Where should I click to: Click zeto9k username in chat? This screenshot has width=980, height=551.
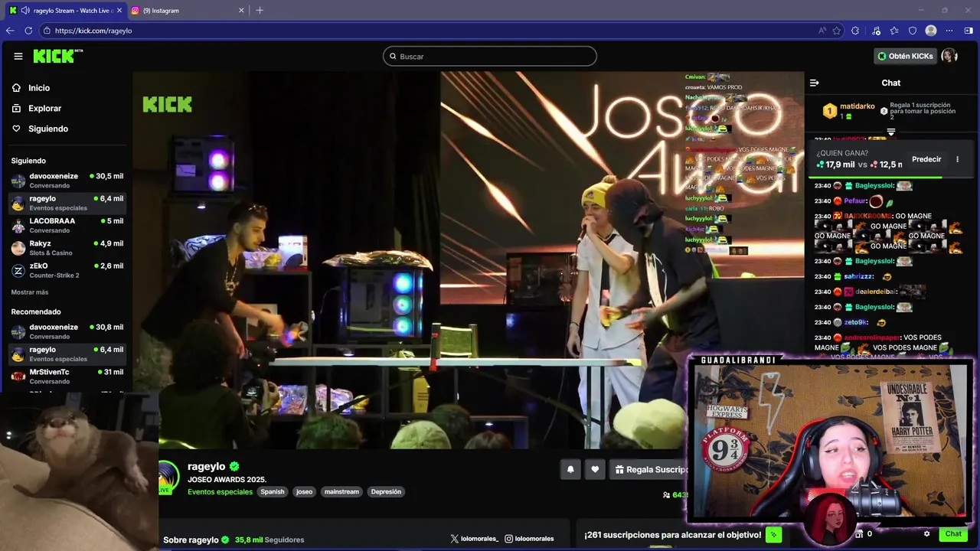856,322
